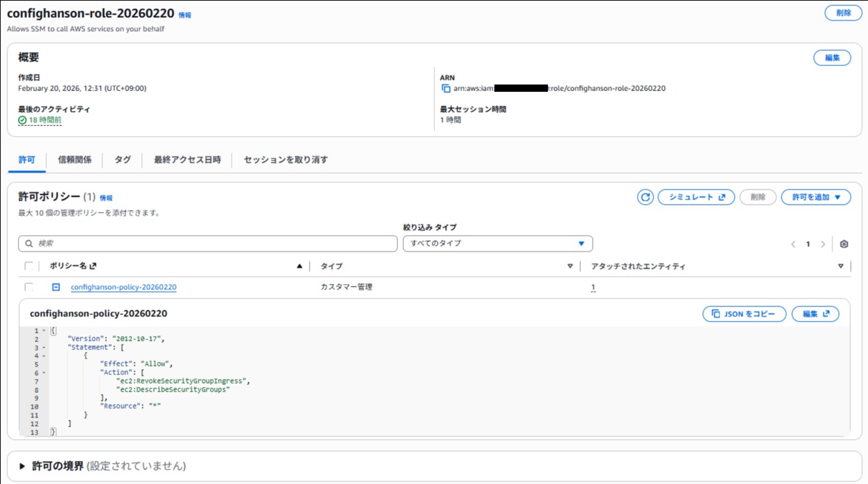Click the previous page arrow in pagination
868x484 pixels.
point(793,244)
